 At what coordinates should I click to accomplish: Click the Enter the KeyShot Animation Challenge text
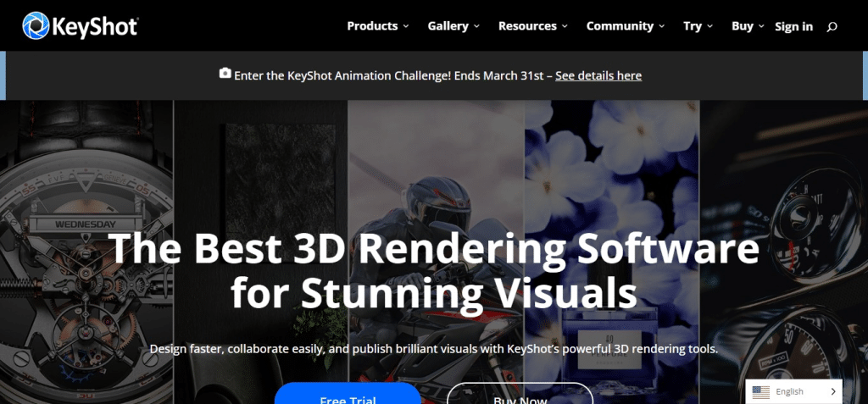click(389, 75)
